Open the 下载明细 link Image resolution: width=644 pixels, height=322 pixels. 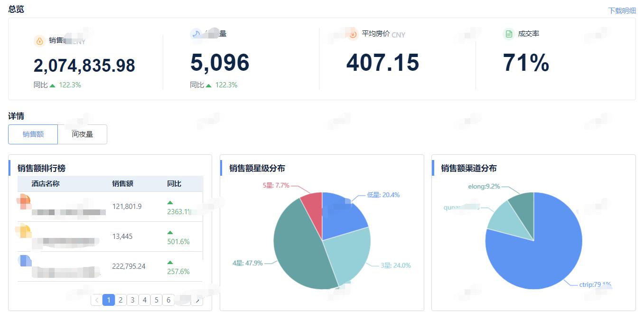coord(622,9)
